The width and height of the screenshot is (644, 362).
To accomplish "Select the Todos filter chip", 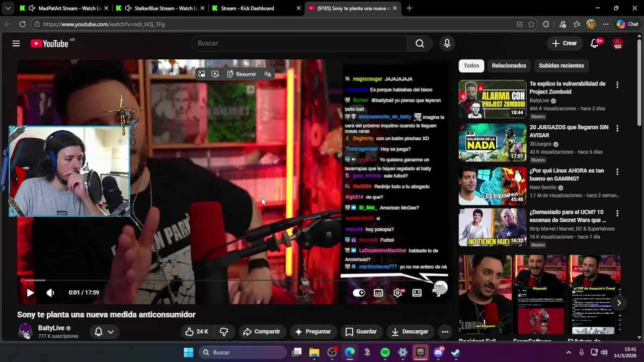I will click(x=471, y=65).
